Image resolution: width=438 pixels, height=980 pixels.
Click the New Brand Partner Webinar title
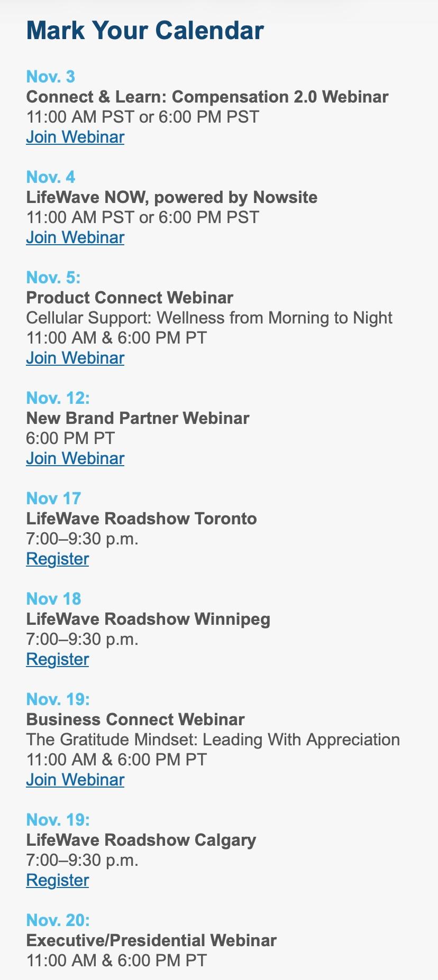(138, 418)
